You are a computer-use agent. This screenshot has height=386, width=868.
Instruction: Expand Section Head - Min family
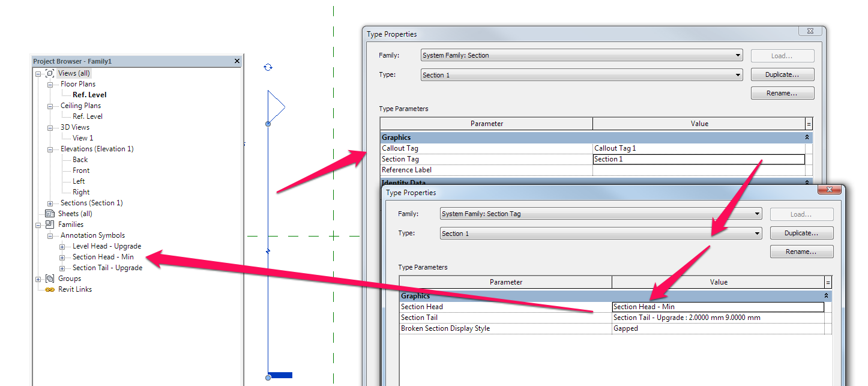[62, 258]
